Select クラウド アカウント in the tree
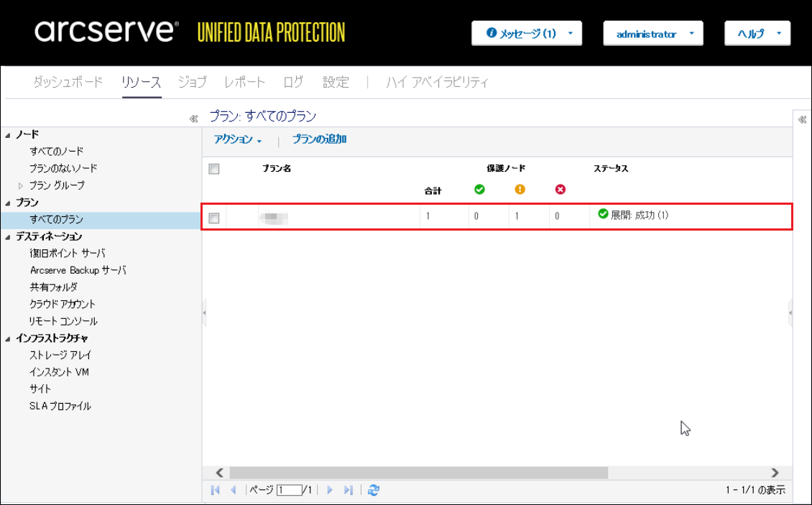The width and height of the screenshot is (812, 505). tap(62, 304)
